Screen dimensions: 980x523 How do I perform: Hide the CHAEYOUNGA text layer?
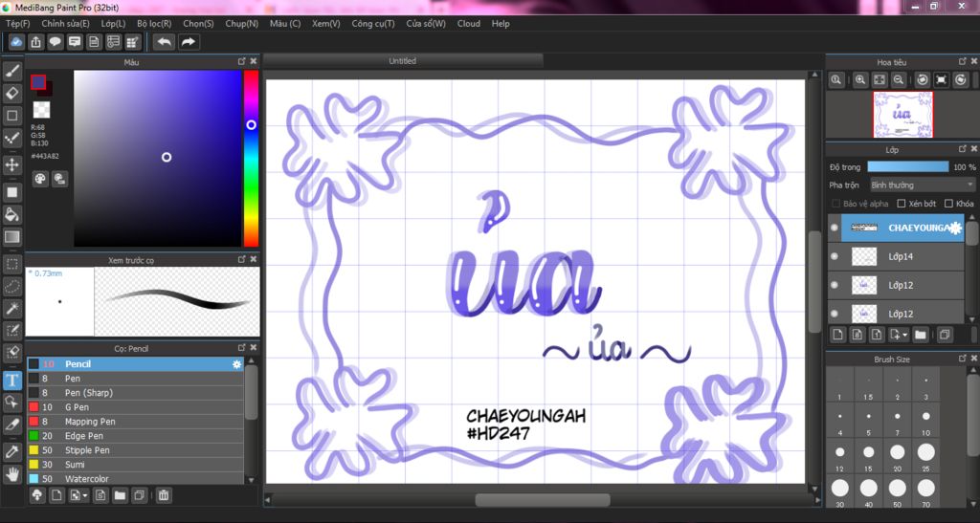point(835,228)
